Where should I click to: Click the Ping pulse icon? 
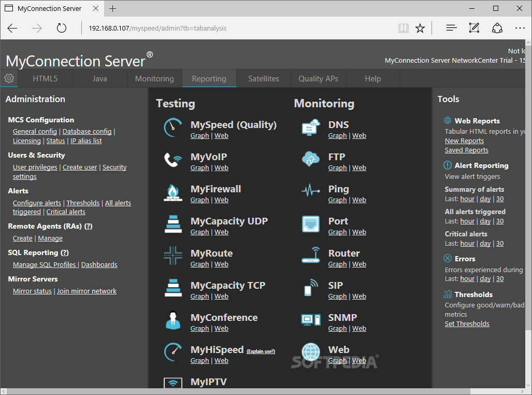311,191
